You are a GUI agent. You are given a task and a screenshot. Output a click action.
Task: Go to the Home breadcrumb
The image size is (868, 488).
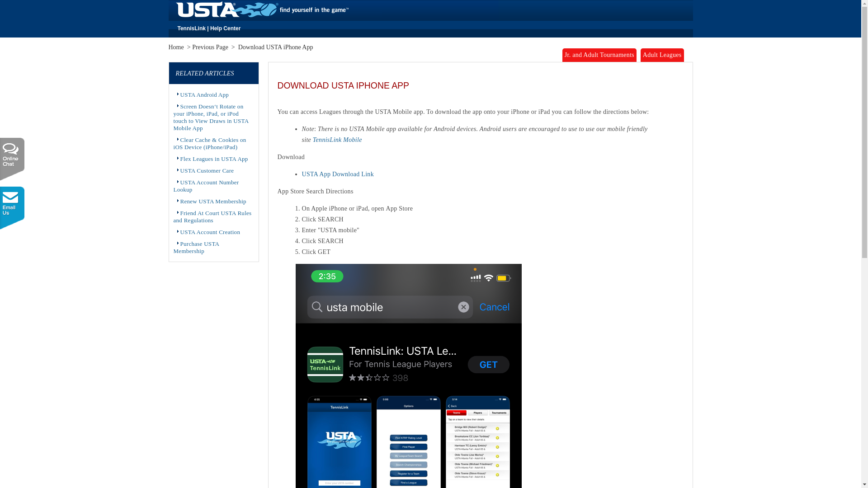click(176, 47)
